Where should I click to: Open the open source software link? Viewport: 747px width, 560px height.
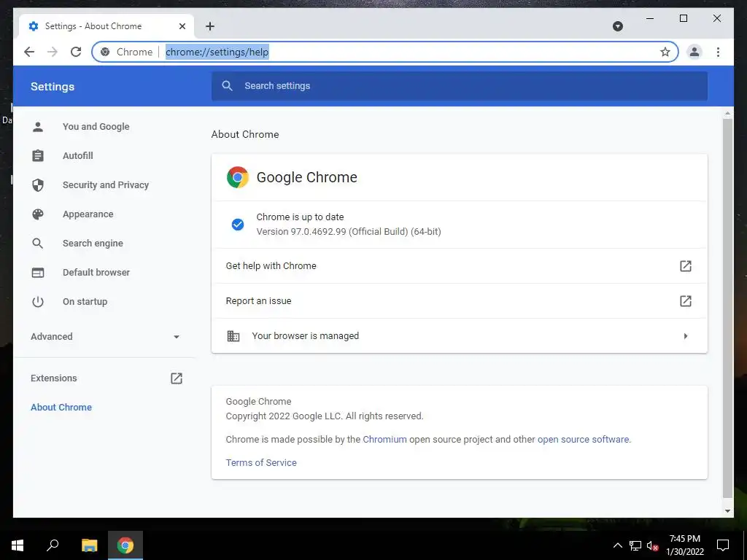583,440
